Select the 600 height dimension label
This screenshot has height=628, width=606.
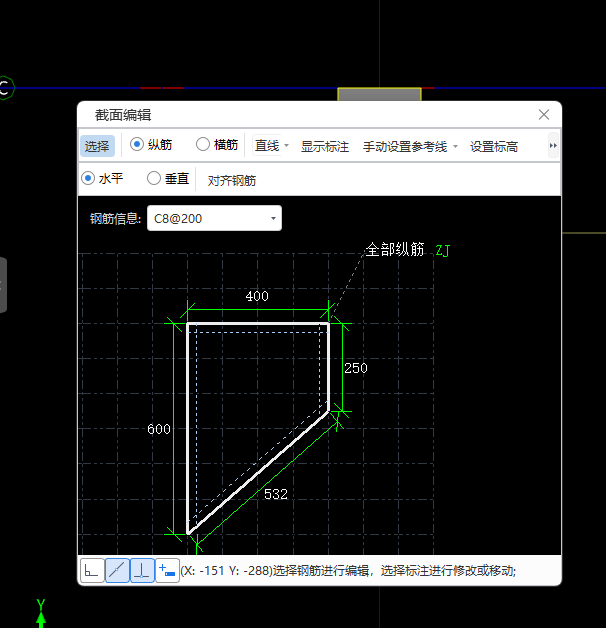pyautogui.click(x=159, y=429)
